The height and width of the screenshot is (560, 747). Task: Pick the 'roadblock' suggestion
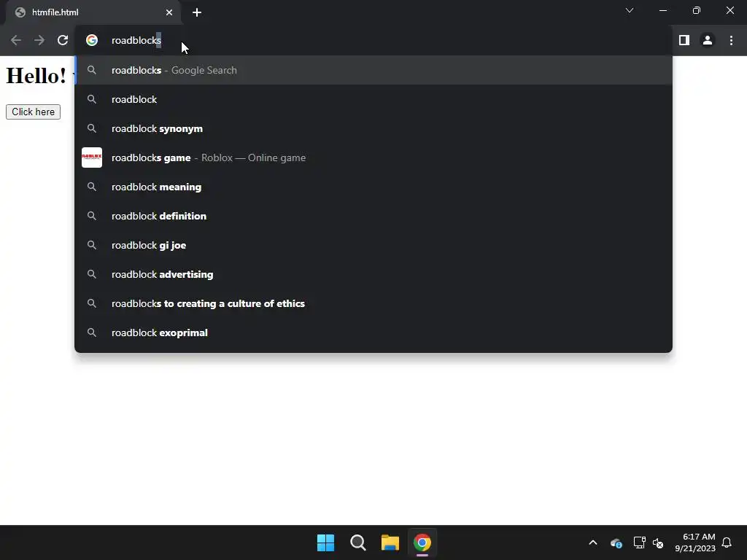coord(373,99)
